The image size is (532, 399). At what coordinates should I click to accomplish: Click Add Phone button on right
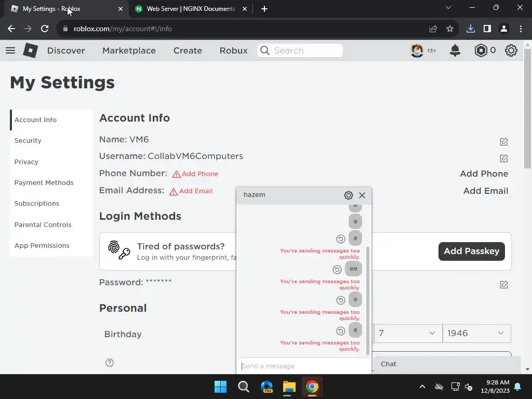click(x=484, y=174)
